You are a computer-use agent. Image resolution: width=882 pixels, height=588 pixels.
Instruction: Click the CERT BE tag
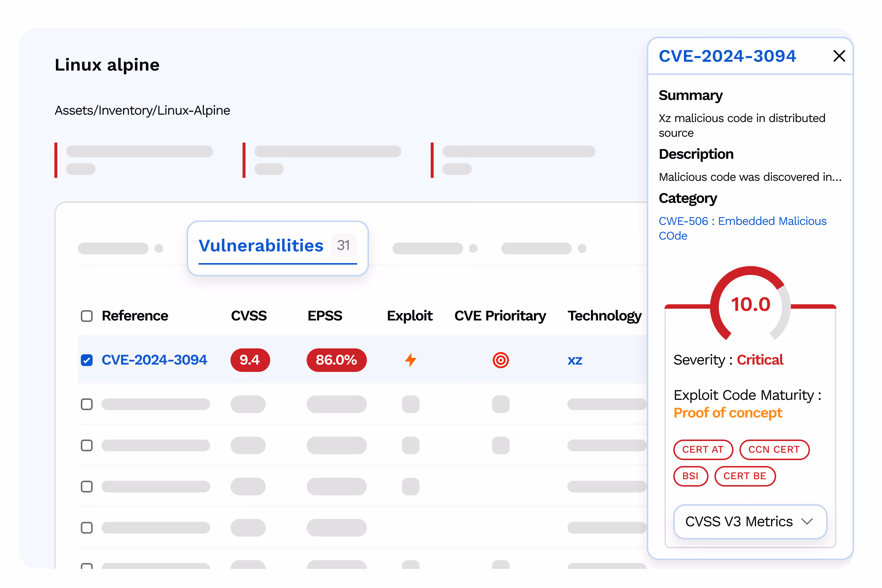745,476
